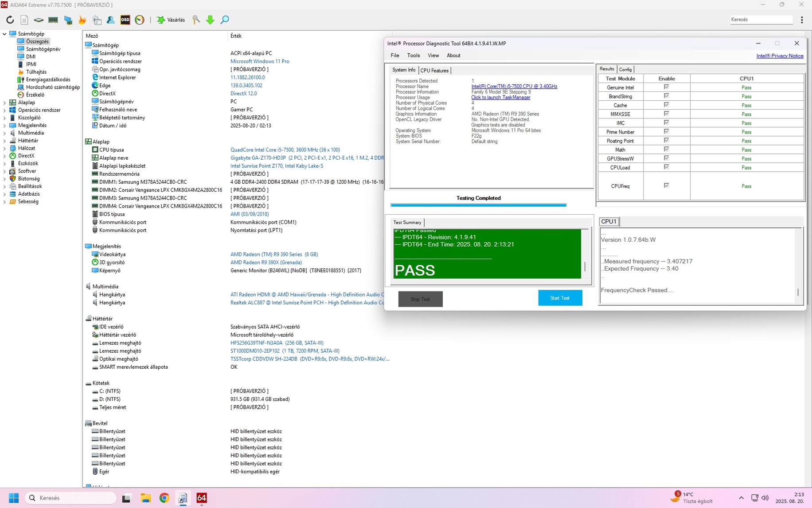Refresh the AIDA64 report with circular arrow icon
Image resolution: width=812 pixels, height=508 pixels.
pyautogui.click(x=10, y=20)
